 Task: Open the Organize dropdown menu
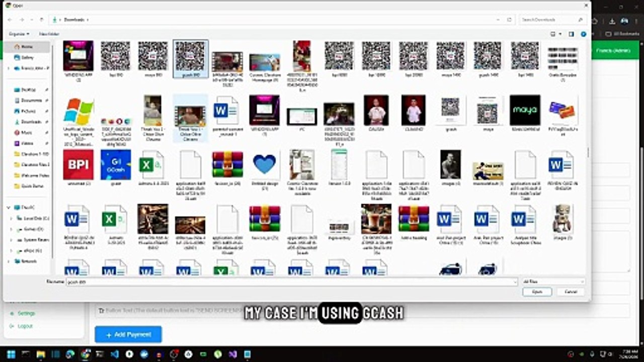pyautogui.click(x=19, y=34)
